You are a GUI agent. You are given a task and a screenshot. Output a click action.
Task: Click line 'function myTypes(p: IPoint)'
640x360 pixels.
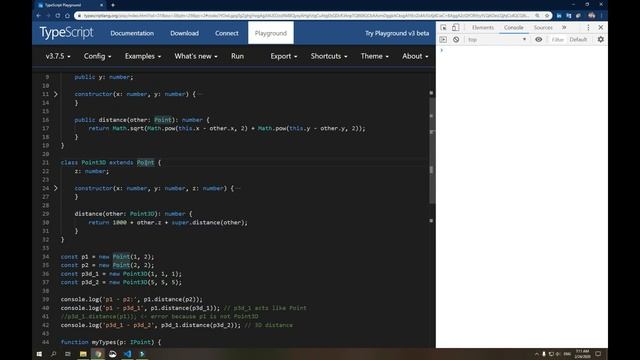click(x=111, y=342)
